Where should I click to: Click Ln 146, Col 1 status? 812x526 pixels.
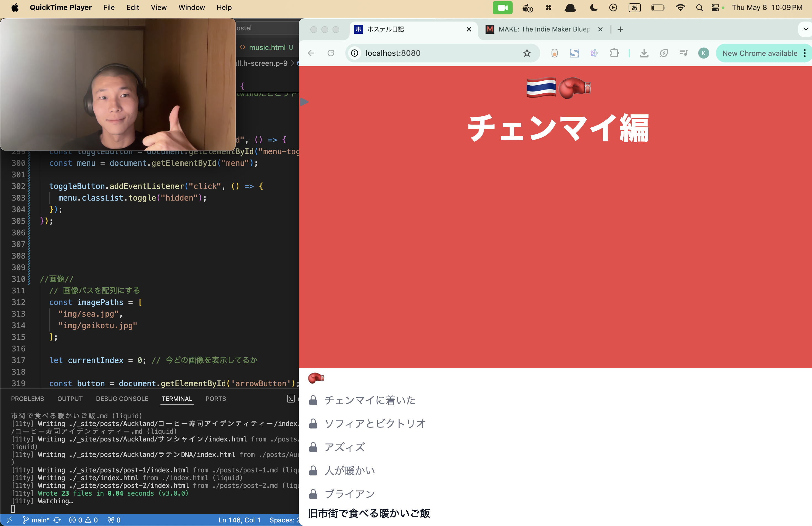pyautogui.click(x=239, y=520)
